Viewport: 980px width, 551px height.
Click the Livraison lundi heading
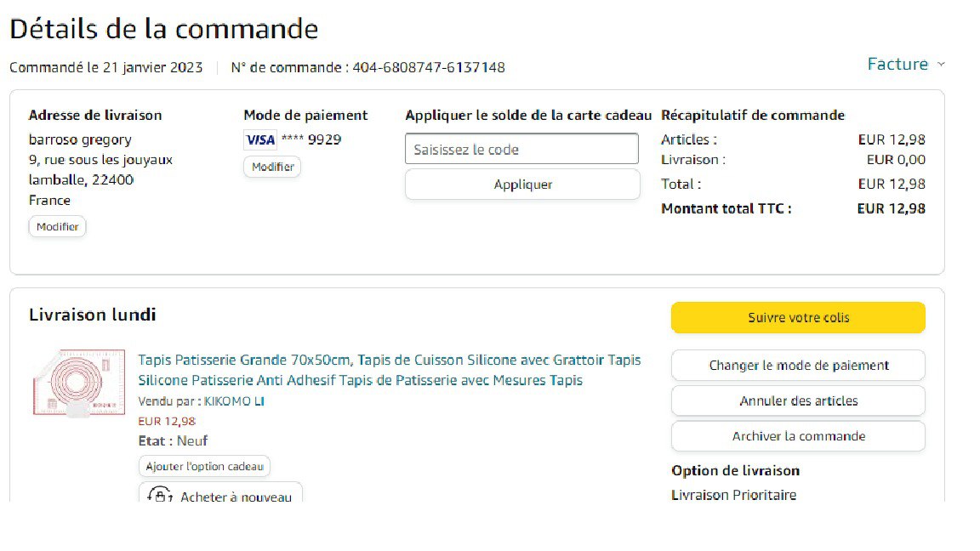(93, 315)
